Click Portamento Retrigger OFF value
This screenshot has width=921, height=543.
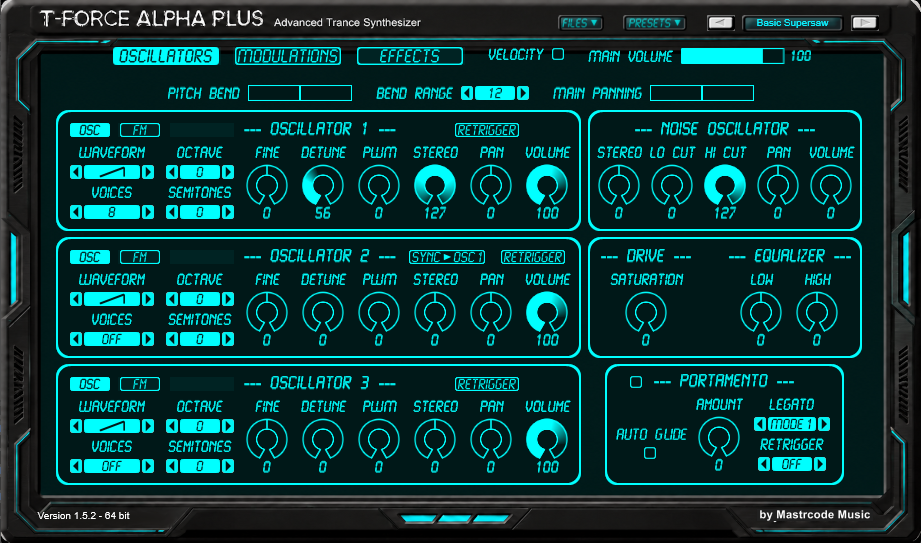coord(792,464)
